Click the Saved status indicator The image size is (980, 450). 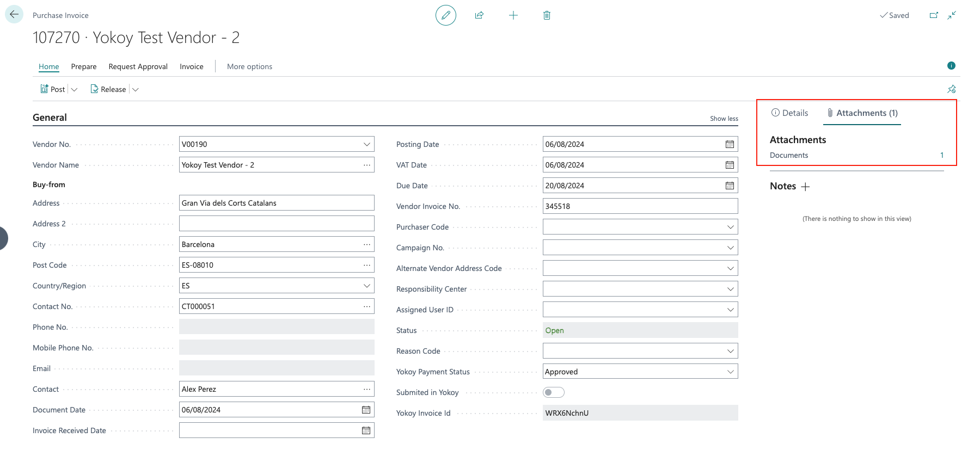point(895,15)
